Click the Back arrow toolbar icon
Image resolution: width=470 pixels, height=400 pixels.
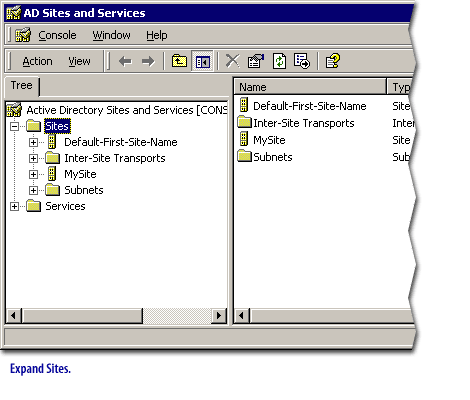coord(125,61)
